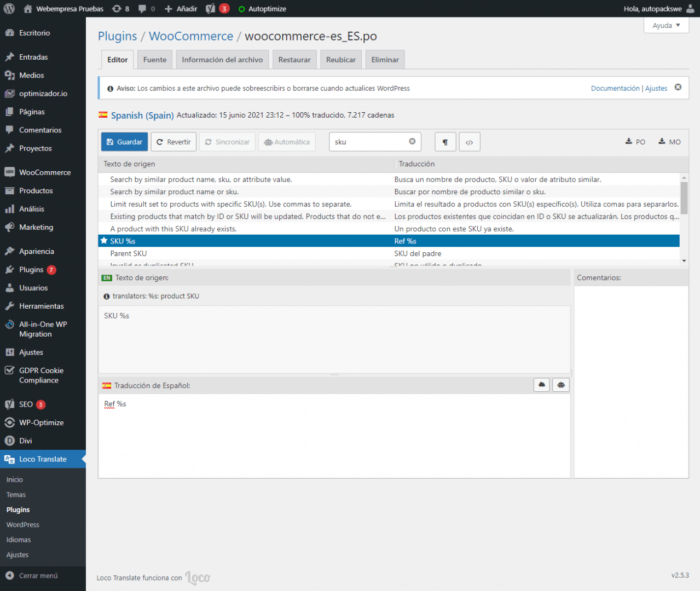Click the Texto de origen column header
Screen dimensions: 700x591
[129, 164]
